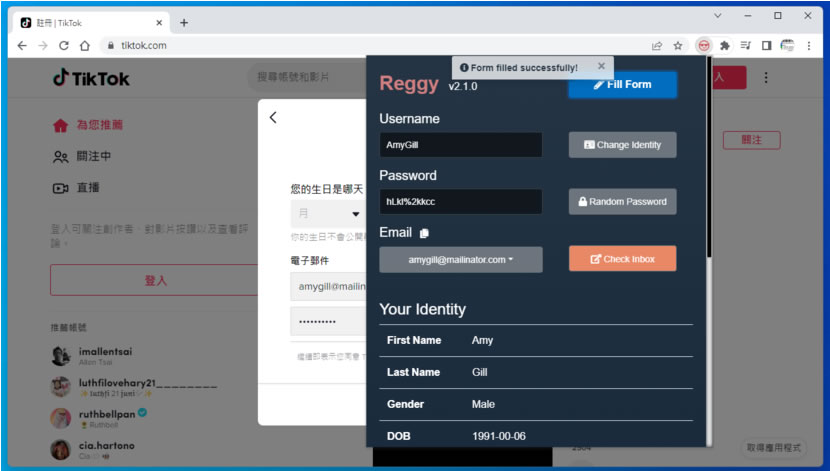Copy email using icon beside Email label
Image resolution: width=830 pixels, height=471 pixels.
(424, 233)
